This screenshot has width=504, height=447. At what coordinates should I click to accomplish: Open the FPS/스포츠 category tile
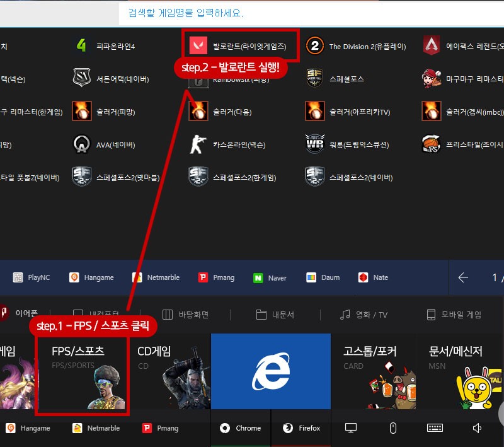click(82, 374)
